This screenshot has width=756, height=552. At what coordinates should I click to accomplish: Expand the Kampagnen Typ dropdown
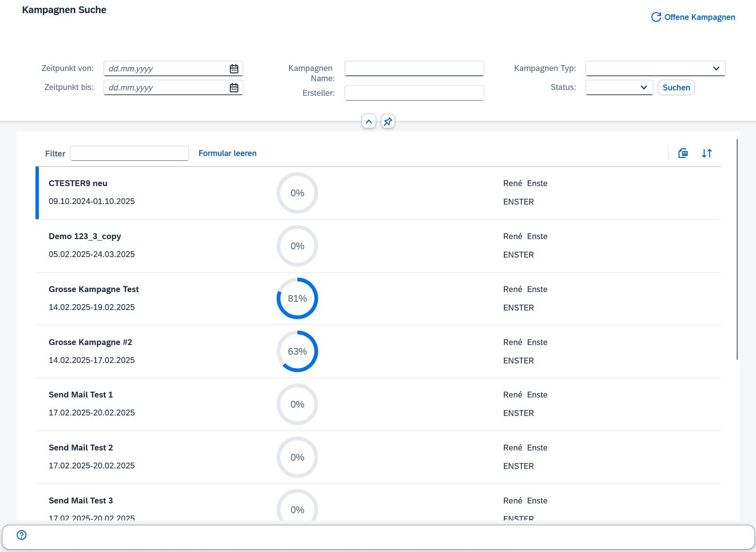pyautogui.click(x=716, y=69)
